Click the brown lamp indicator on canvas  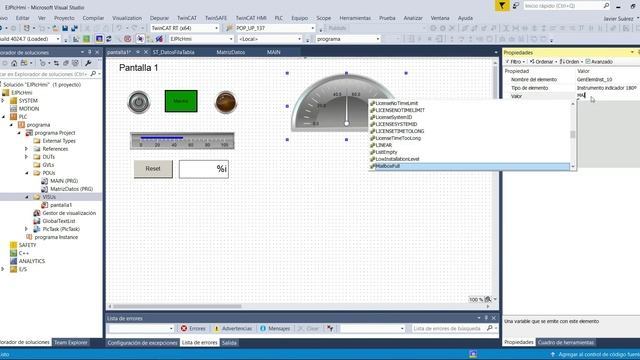(226, 102)
